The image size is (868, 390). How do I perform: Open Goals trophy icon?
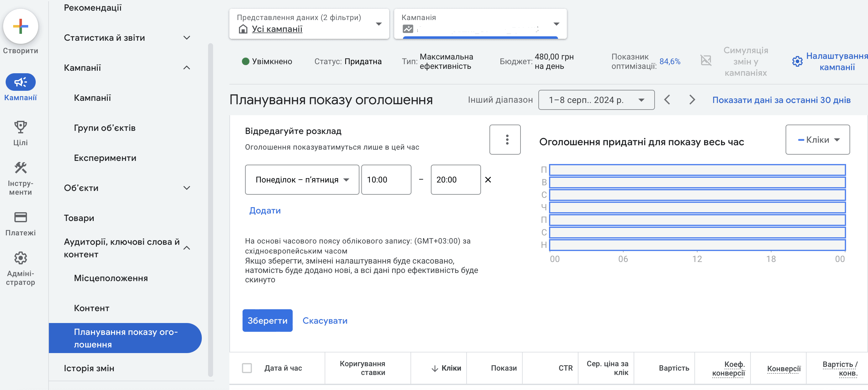(x=21, y=127)
